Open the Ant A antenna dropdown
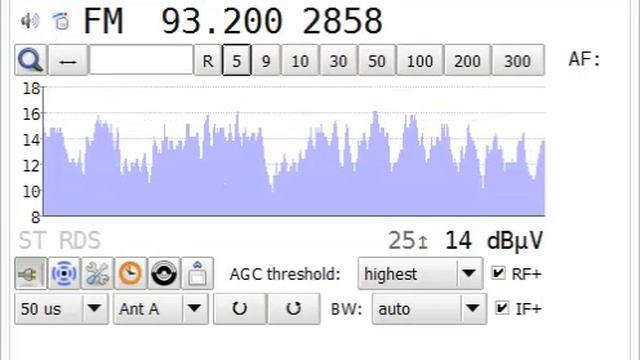 (x=161, y=309)
